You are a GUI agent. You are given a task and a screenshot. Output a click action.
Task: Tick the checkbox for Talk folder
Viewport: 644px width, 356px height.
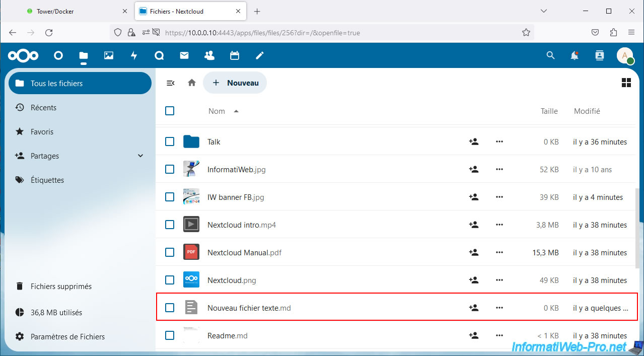[170, 142]
